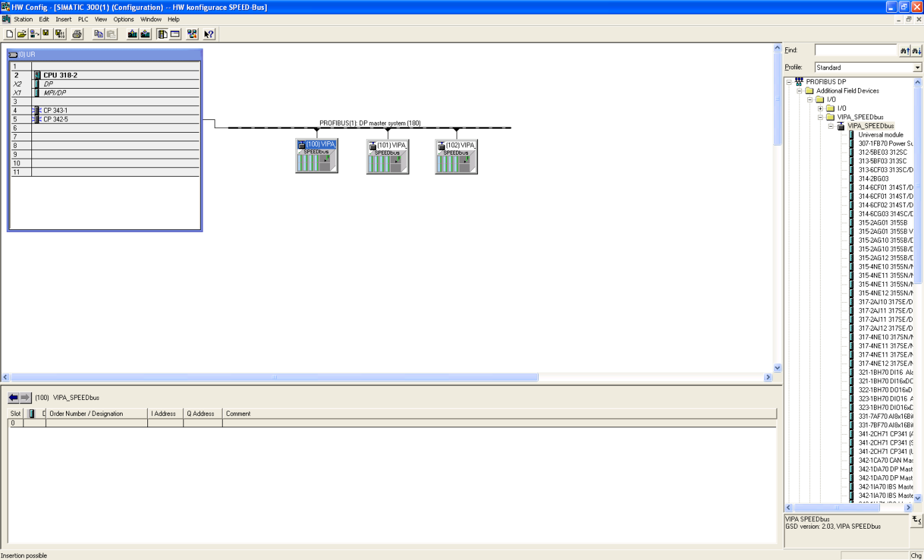Open Configure Network toolbar icon

[192, 33]
